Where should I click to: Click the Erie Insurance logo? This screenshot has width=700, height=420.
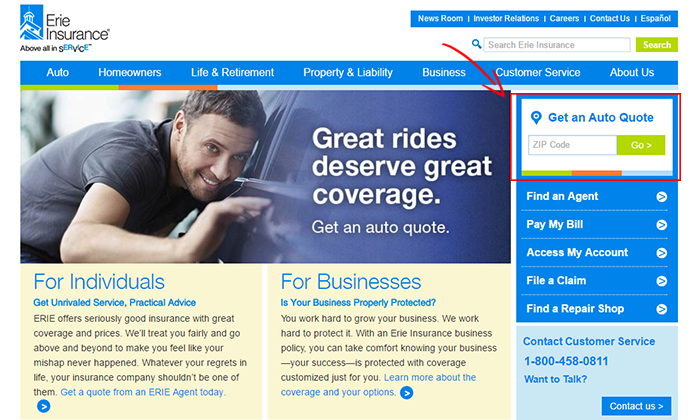click(64, 29)
